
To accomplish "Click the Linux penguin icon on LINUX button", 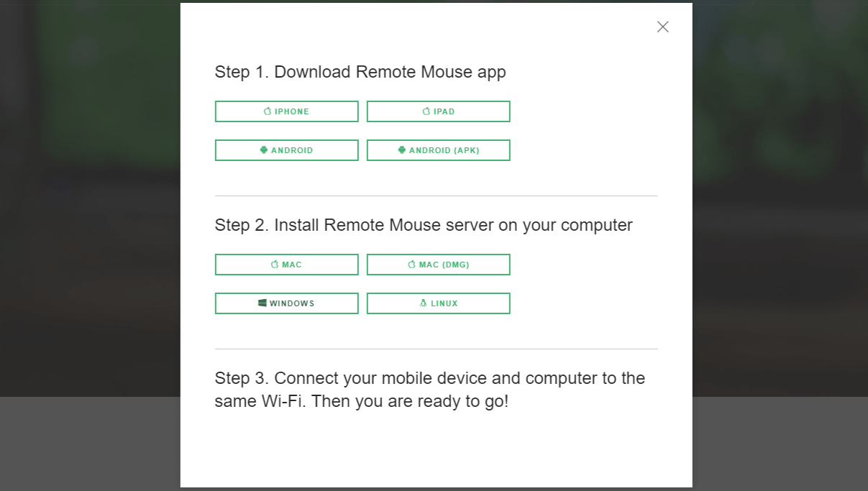I will point(423,303).
